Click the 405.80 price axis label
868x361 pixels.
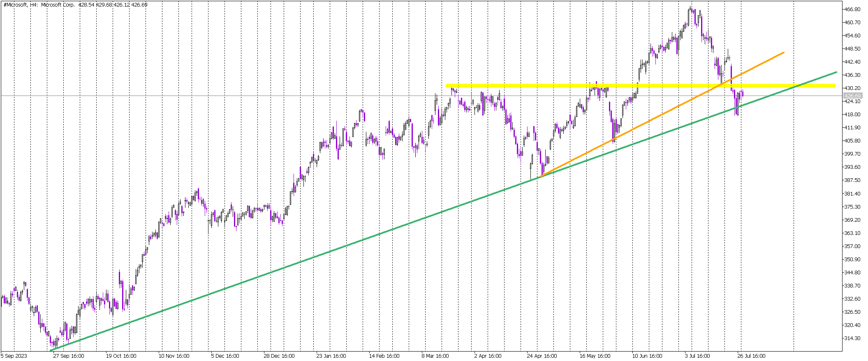coord(852,140)
